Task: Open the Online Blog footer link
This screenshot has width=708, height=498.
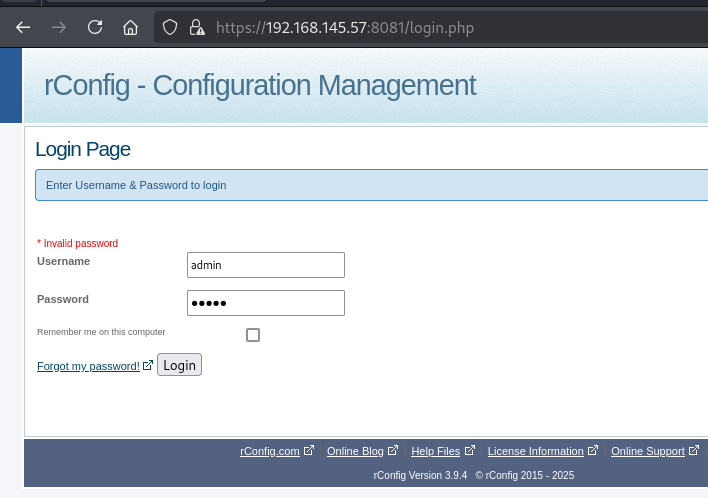Action: click(x=355, y=451)
